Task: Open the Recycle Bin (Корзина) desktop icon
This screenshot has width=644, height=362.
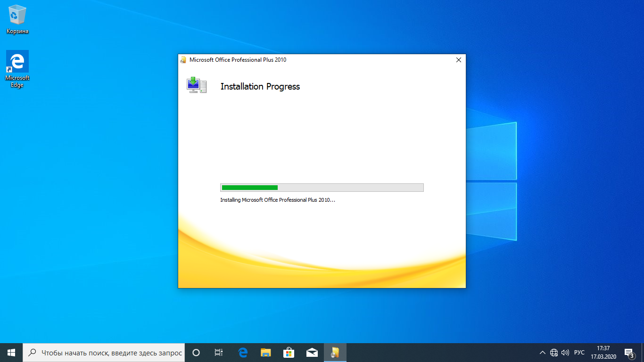Action: [17, 19]
